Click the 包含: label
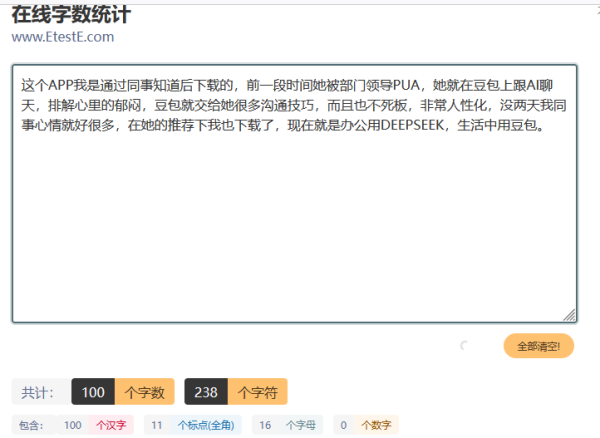 point(31,425)
